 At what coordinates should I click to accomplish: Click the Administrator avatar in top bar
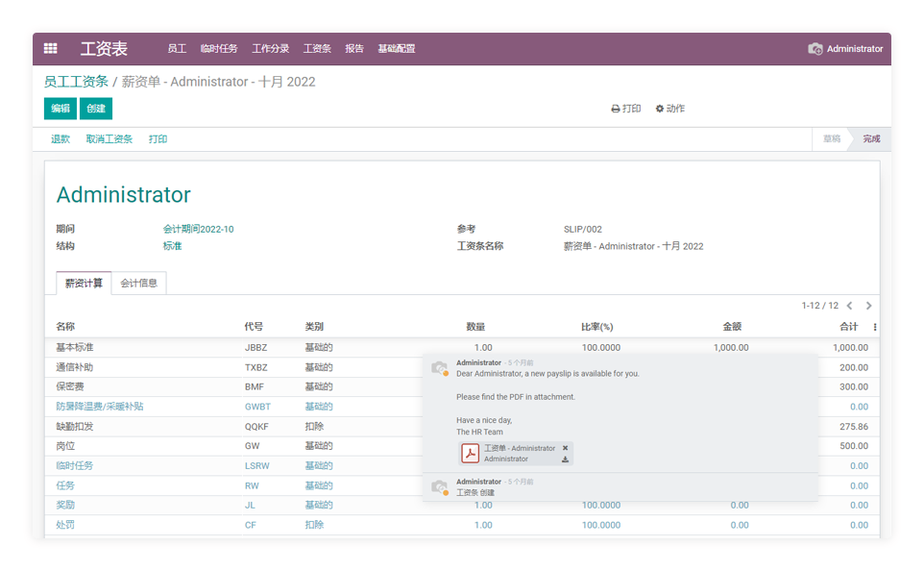815,49
